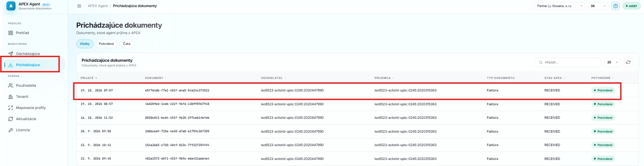This screenshot has height=166, width=644.
Task: Click document ID 154a3665-c720-40c9-823c-7f9327359494
Action: (x=177, y=145)
